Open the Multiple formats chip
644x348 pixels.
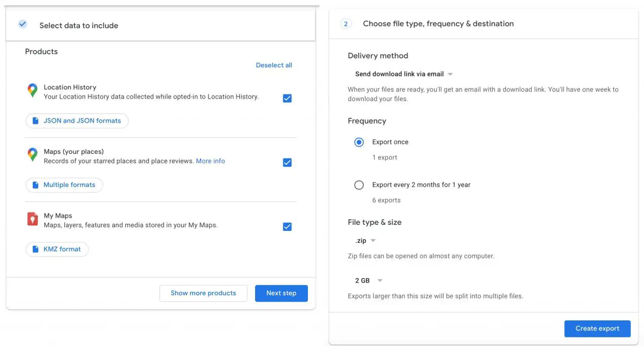click(64, 185)
